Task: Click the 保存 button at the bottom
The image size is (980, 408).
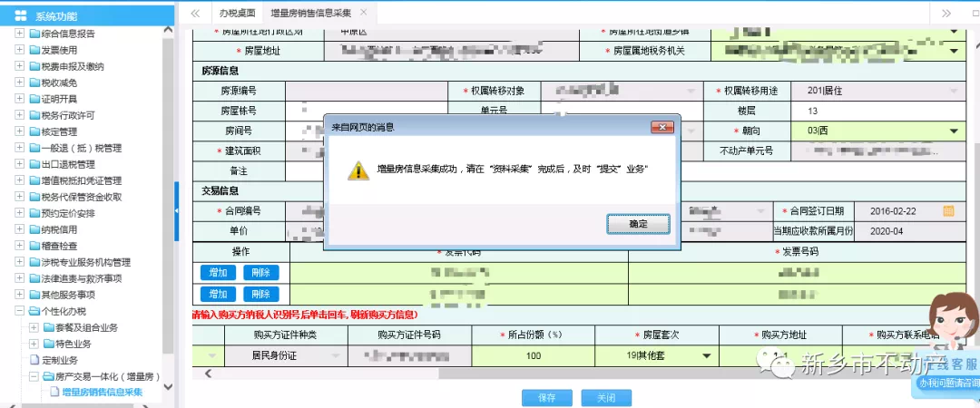Action: pos(547,397)
